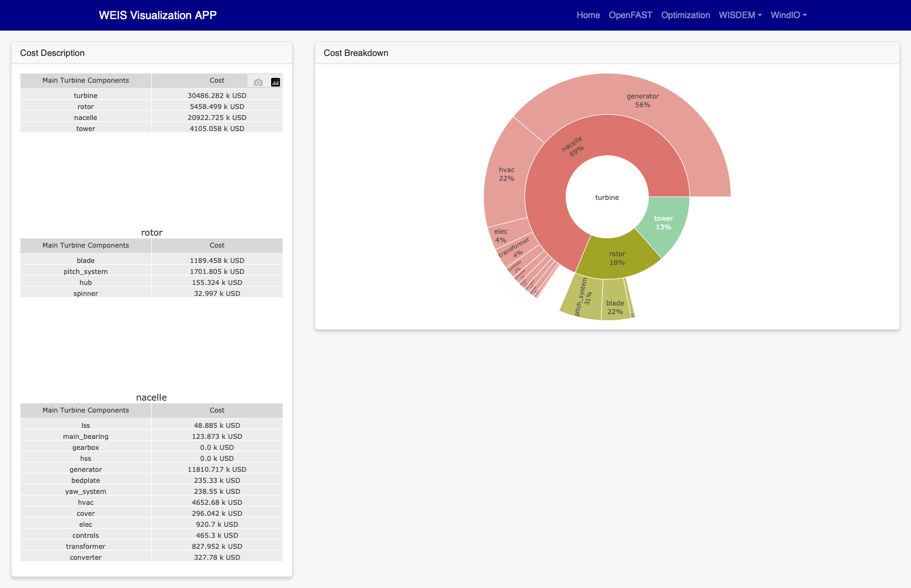Viewport: 911px width, 588px height.
Task: Click the blade 22% chart segment
Action: (615, 307)
